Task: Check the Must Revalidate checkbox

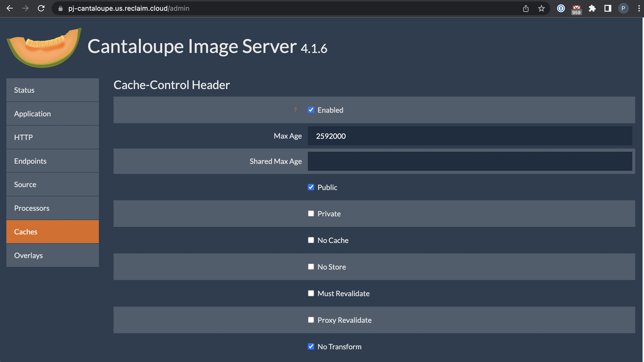Action: [x=311, y=293]
